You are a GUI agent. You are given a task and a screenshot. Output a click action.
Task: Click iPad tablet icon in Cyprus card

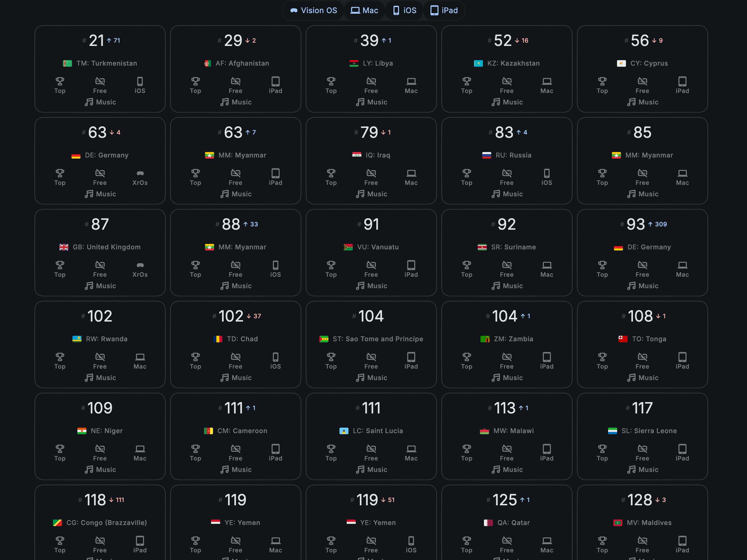pos(682,81)
